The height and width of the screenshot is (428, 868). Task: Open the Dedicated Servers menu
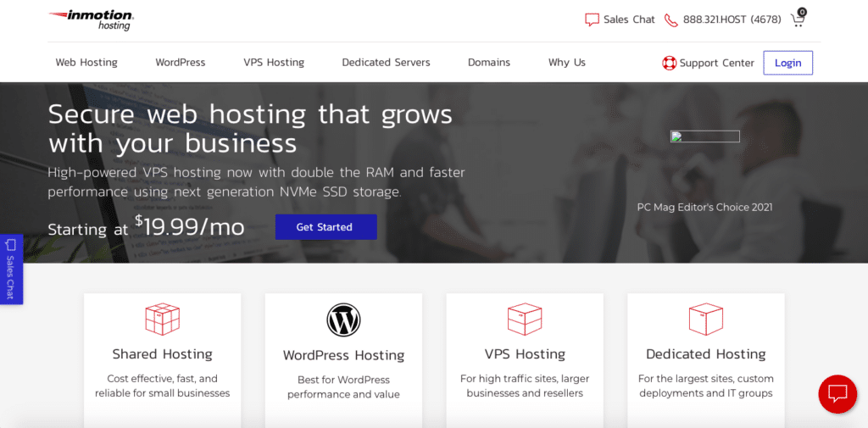(x=386, y=63)
